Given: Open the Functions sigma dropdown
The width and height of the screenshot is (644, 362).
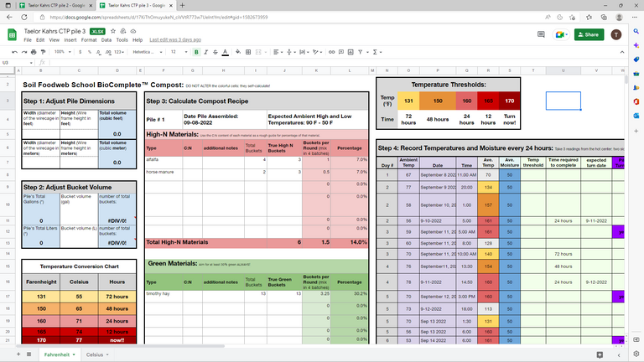Looking at the screenshot, I should tap(377, 52).
